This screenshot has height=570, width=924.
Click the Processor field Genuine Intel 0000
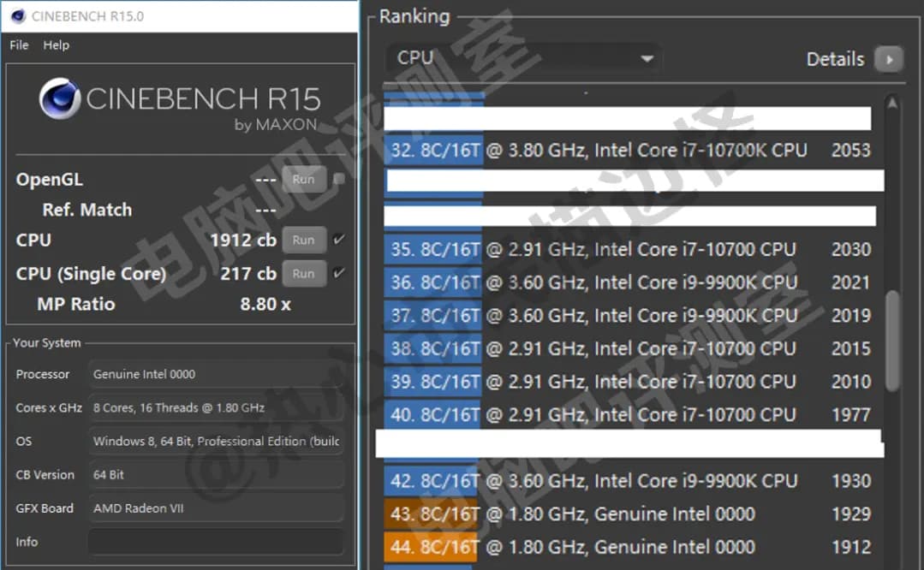tap(216, 374)
